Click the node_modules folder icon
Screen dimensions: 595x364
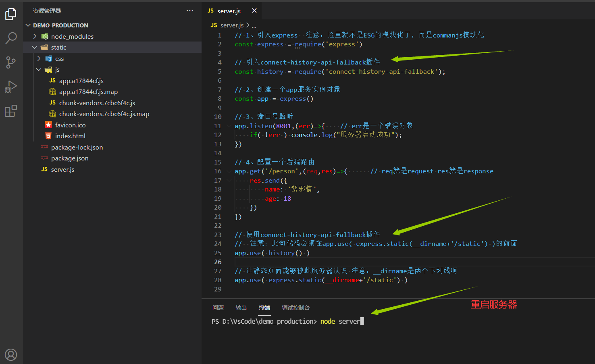(45, 36)
